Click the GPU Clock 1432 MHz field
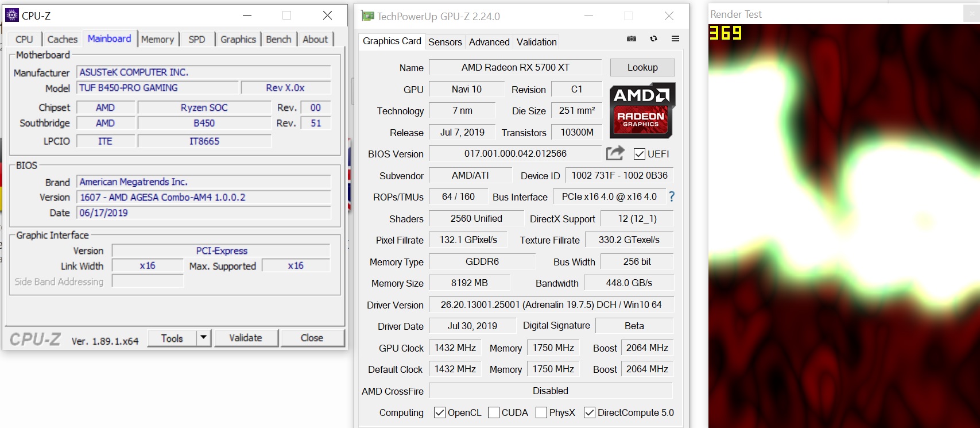The image size is (980, 428). click(455, 348)
